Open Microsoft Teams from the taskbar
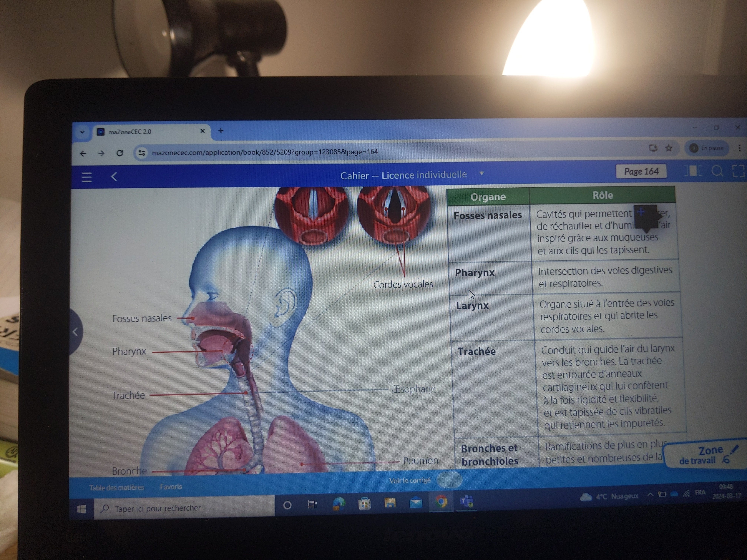Screen dimensions: 747x560 (x=466, y=502)
